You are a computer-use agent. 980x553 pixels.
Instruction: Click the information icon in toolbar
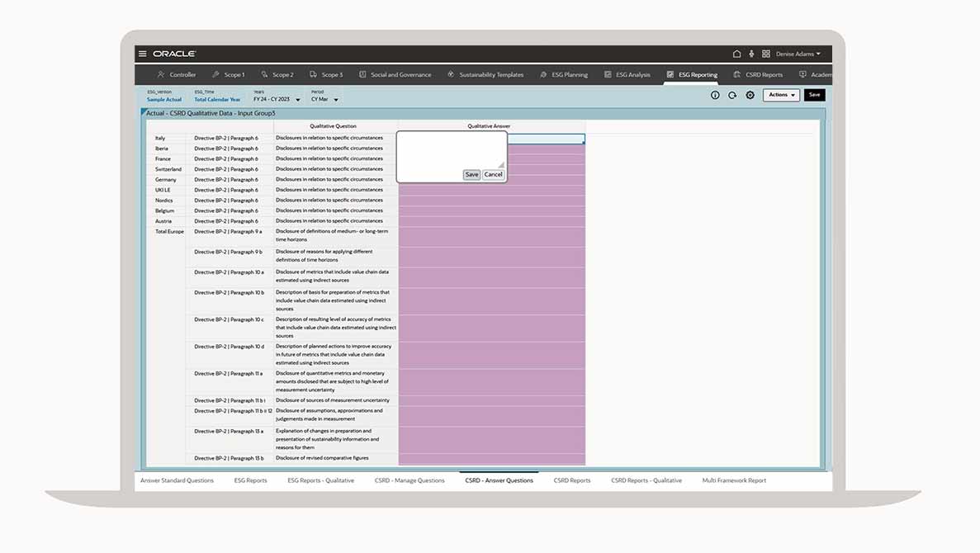pyautogui.click(x=715, y=95)
